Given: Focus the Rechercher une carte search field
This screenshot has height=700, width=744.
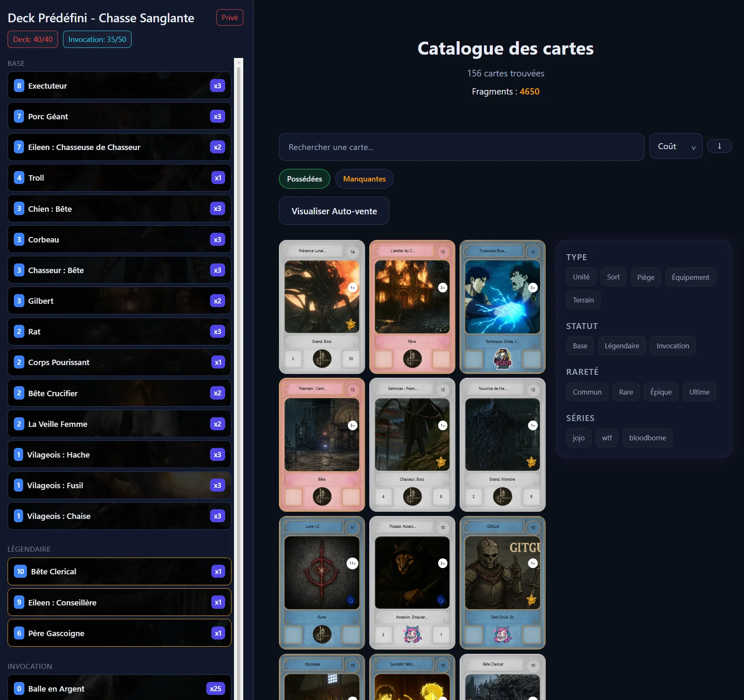Looking at the screenshot, I should point(461,147).
